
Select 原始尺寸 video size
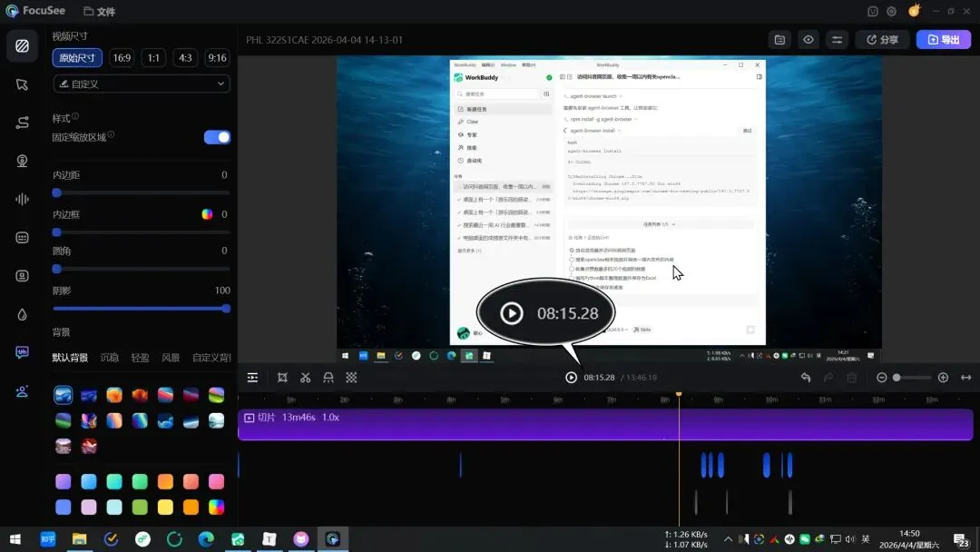click(77, 57)
